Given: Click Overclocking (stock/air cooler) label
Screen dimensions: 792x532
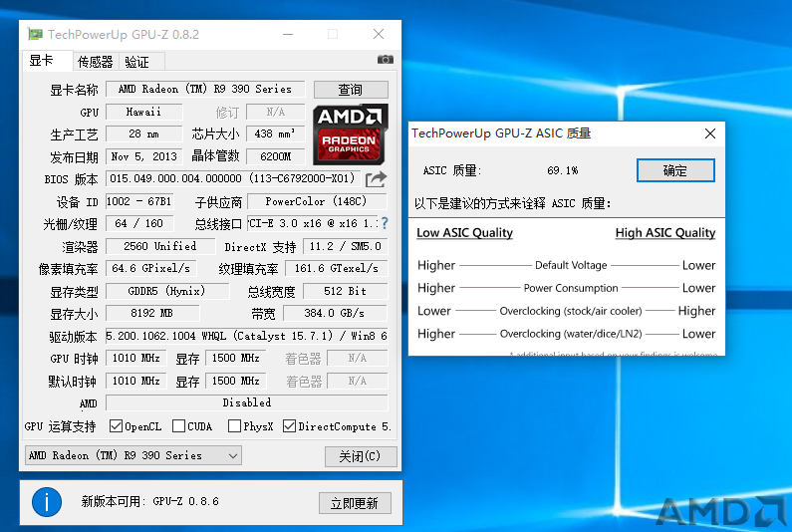Looking at the screenshot, I should 571,311.
